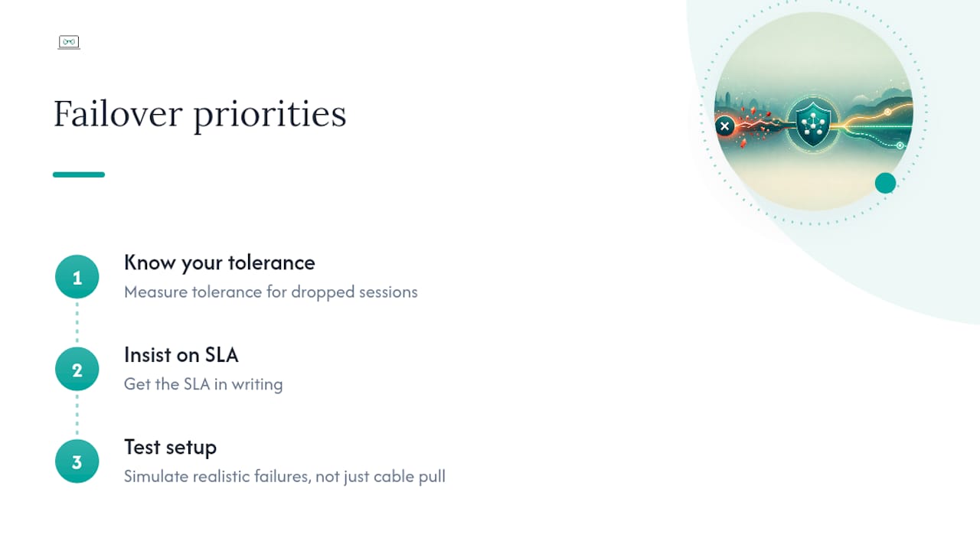Select the Know your tolerance heading
The image size is (980, 551).
220,263
